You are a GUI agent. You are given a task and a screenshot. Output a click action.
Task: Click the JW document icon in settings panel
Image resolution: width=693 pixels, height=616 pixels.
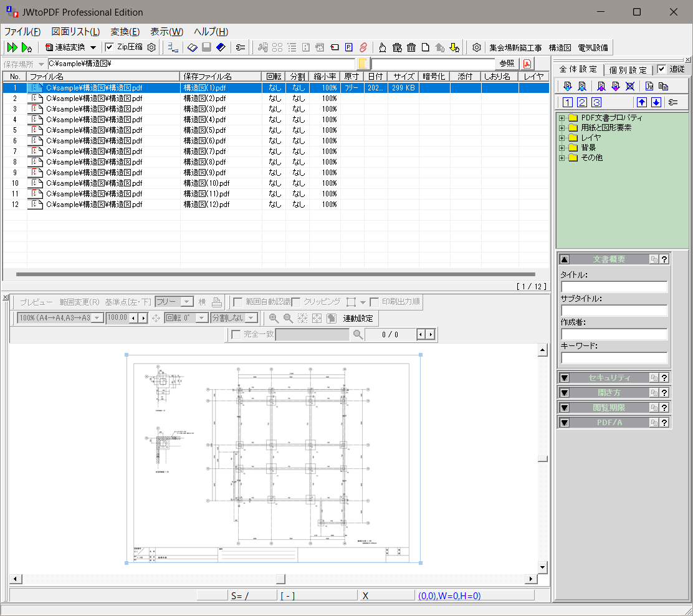click(x=649, y=87)
